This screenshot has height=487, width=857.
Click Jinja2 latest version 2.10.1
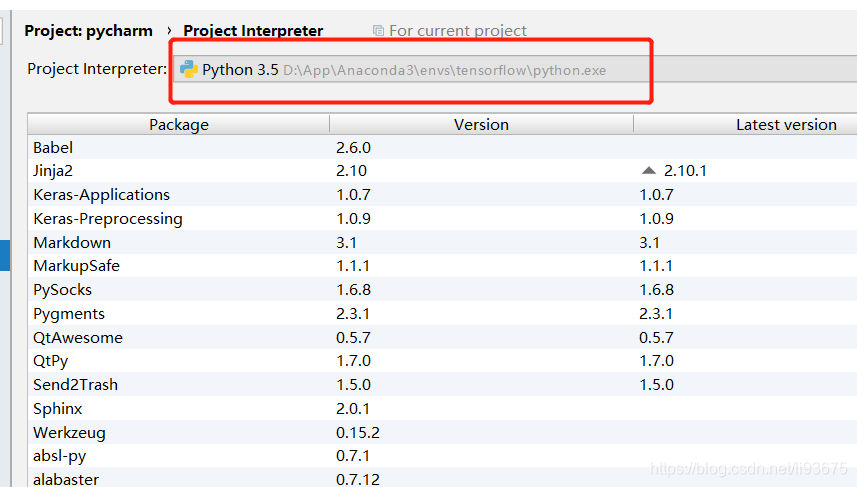[685, 171]
